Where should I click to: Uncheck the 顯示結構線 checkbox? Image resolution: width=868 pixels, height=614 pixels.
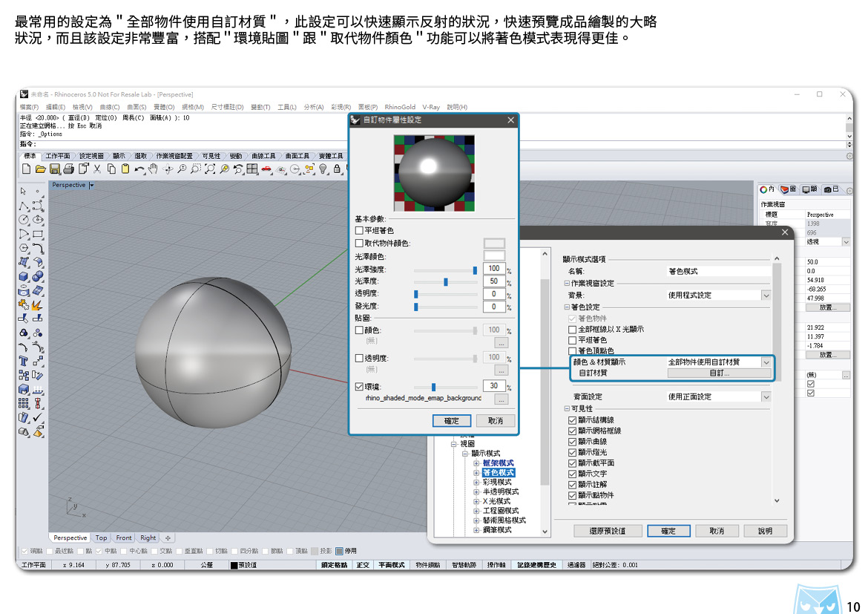click(x=573, y=420)
